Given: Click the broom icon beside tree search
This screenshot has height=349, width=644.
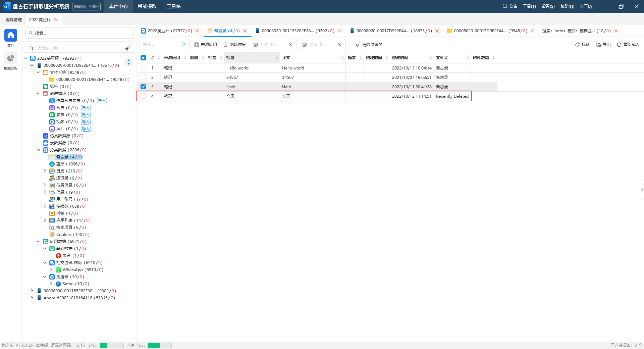Looking at the screenshot, I should (x=127, y=48).
